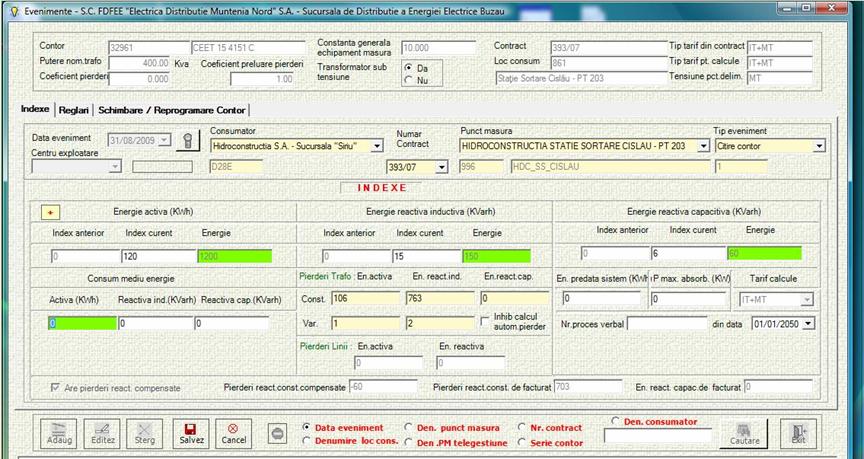Viewport: 864px width, 459px height.
Task: Select 'Nu' for Transformator sub tensiune
Action: pyautogui.click(x=408, y=79)
